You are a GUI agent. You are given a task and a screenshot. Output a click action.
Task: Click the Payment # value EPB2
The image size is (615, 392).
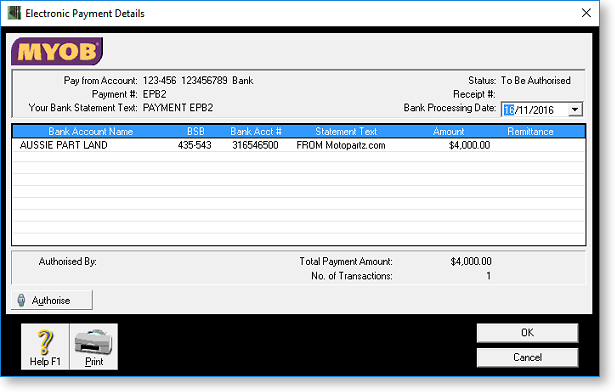(155, 94)
